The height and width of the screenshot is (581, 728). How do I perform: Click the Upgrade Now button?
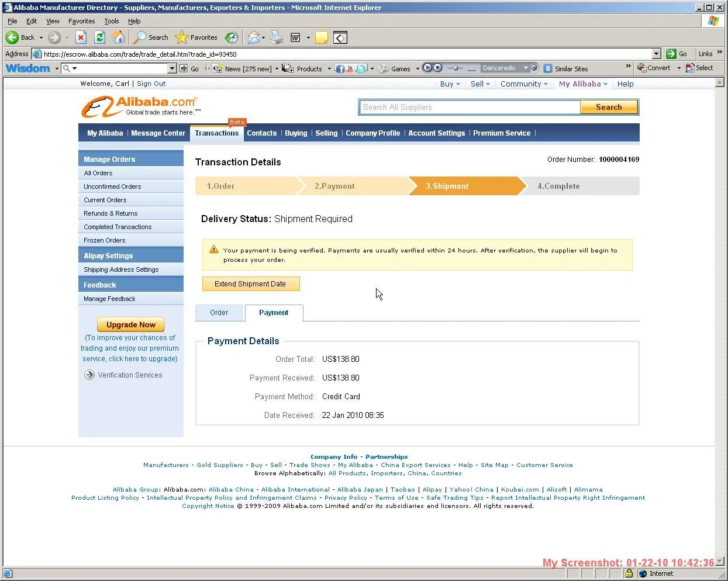pyautogui.click(x=131, y=324)
